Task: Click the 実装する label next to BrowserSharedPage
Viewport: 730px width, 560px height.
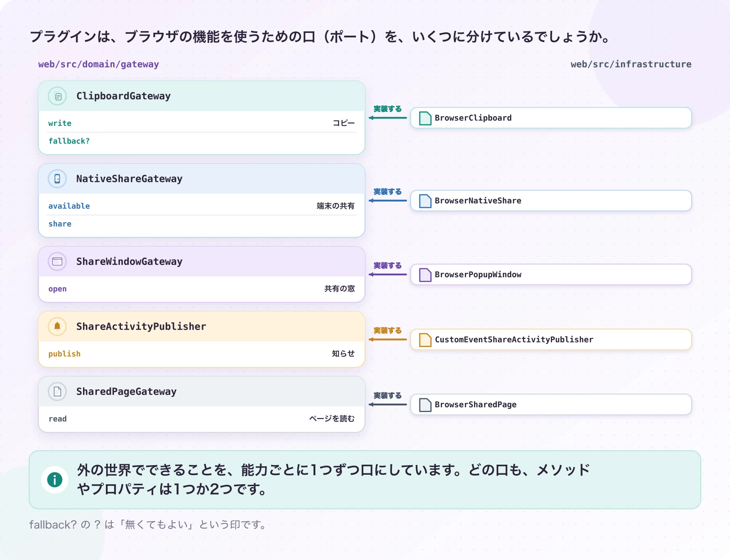Action: (387, 395)
